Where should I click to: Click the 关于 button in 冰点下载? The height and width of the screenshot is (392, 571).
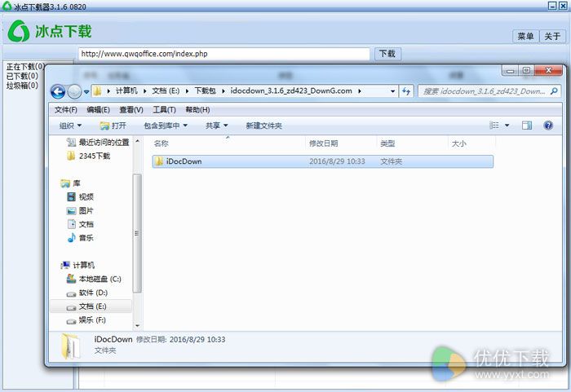pyautogui.click(x=552, y=37)
